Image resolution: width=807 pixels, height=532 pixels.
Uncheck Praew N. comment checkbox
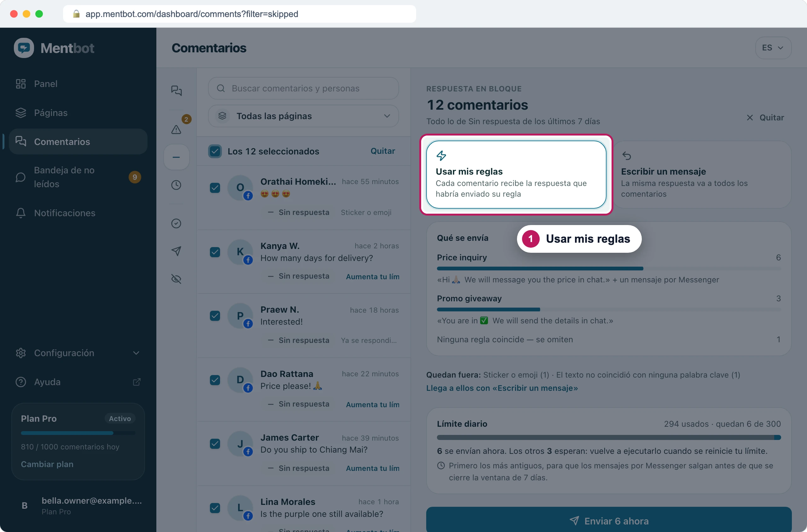[215, 316]
